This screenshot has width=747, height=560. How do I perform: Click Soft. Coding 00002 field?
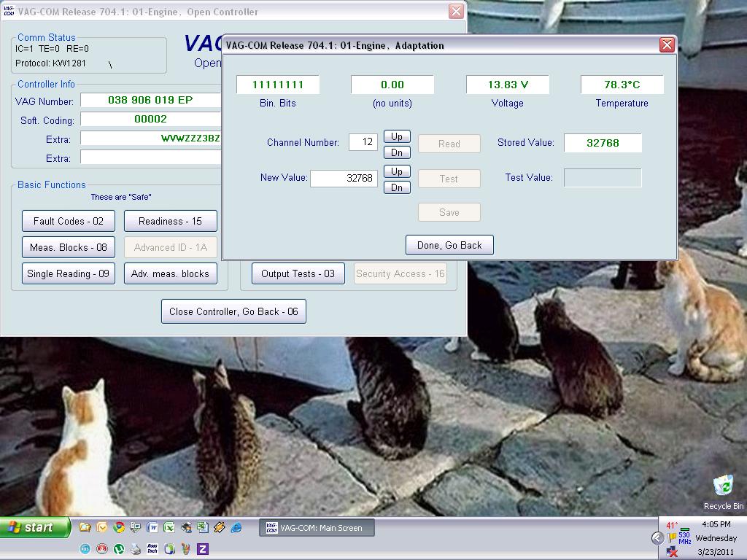150,119
